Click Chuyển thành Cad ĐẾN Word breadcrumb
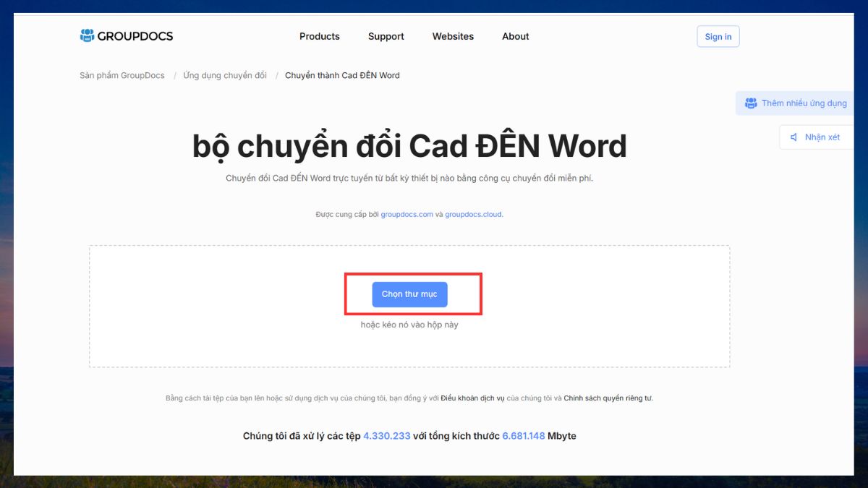Screen dimensions: 868x488 coord(342,75)
